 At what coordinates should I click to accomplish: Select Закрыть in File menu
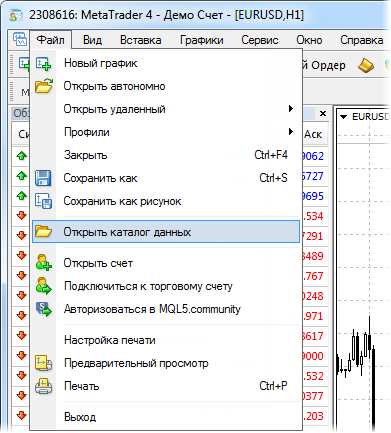[166, 155]
